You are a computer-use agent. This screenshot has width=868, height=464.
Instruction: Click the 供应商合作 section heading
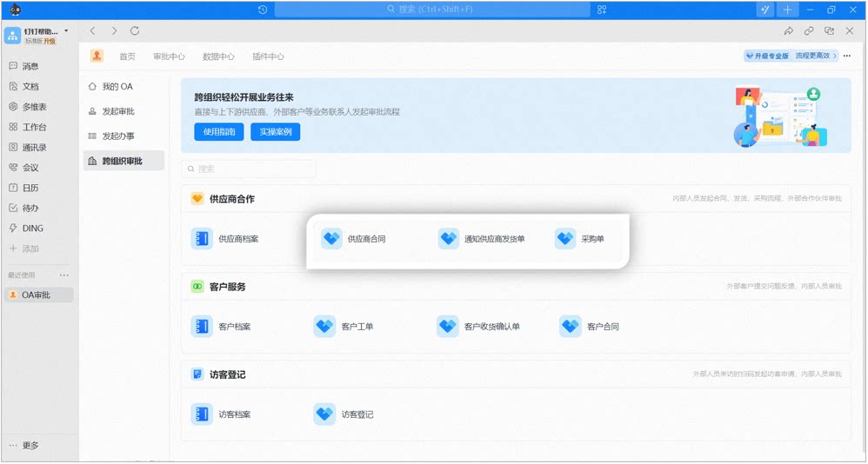[x=232, y=199]
